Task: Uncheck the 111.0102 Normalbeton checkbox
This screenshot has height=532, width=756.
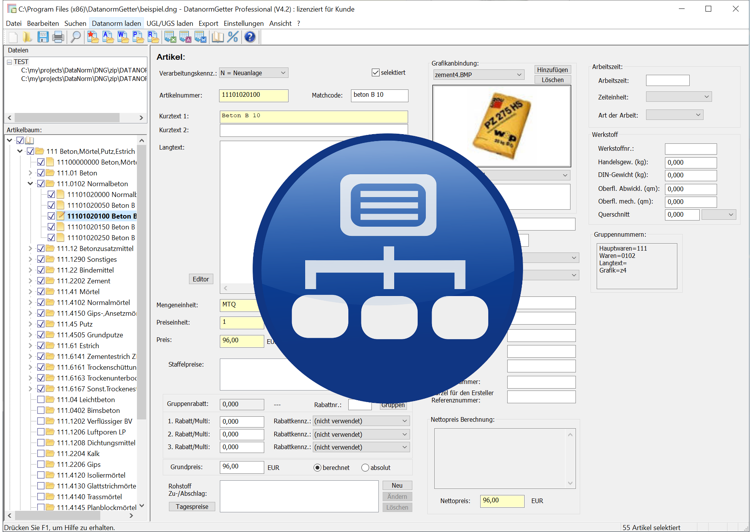Action: [x=41, y=184]
